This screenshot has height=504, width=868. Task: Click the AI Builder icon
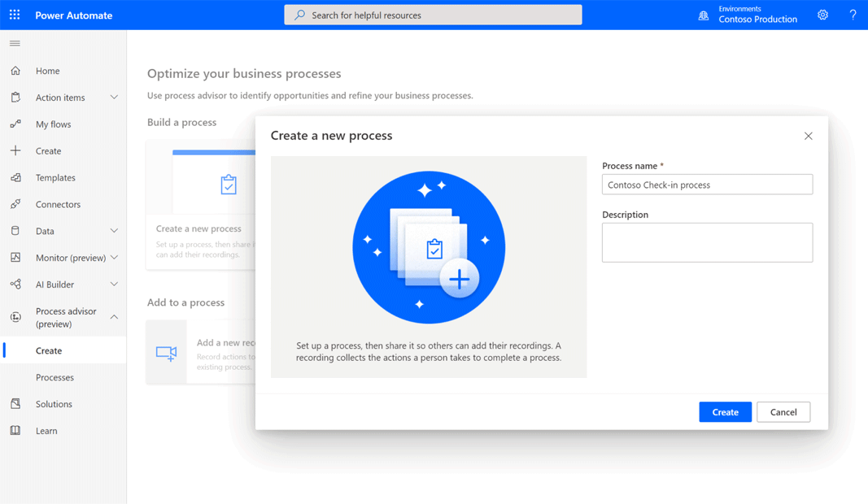point(15,285)
